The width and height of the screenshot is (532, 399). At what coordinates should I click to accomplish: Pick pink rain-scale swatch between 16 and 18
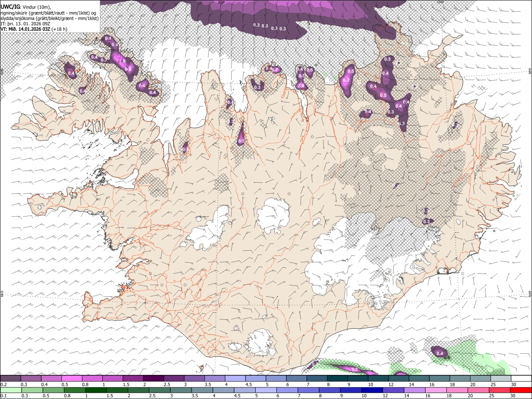click(x=436, y=390)
